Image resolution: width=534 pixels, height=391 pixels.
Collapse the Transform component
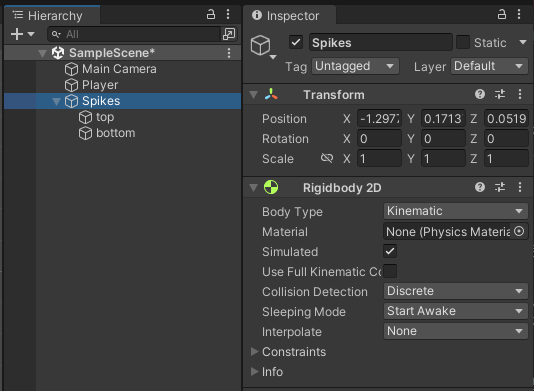[x=253, y=95]
